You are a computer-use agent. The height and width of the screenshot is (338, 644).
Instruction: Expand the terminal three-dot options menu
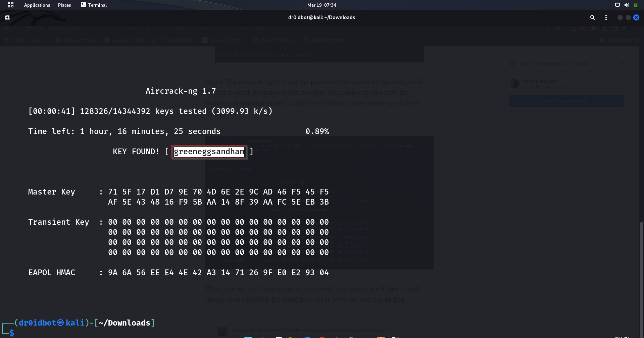coord(606,17)
